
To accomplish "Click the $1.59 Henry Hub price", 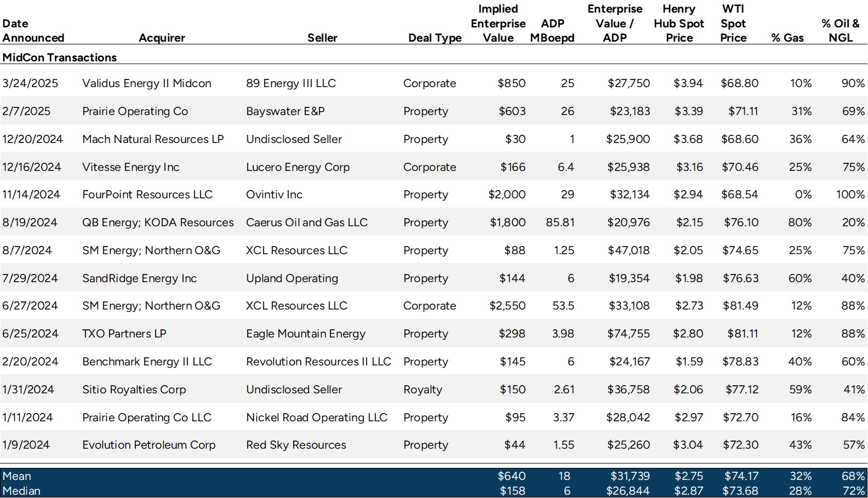I will 689,362.
